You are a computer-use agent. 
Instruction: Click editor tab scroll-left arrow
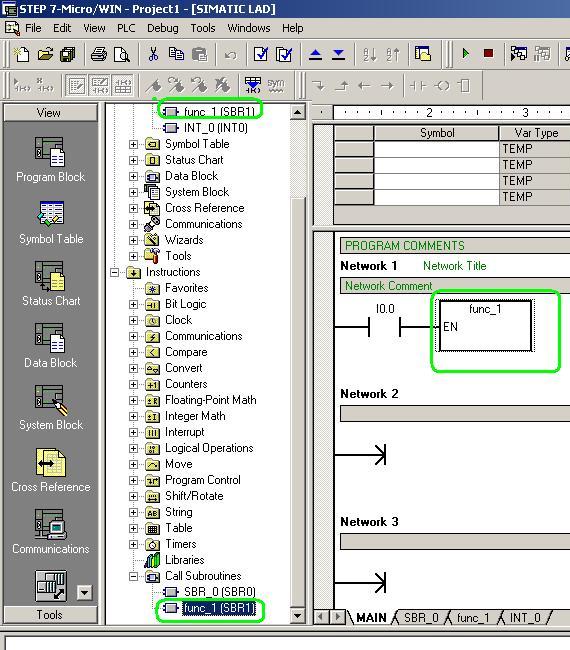(320, 617)
